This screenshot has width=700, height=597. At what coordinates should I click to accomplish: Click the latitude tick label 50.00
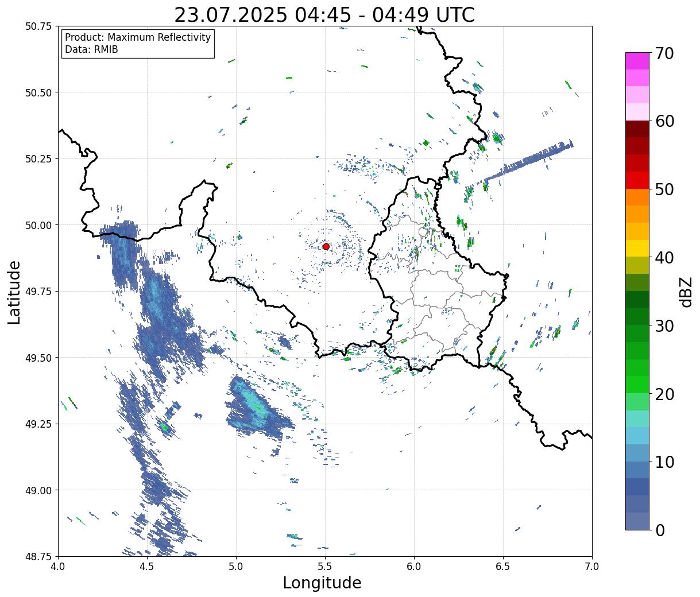pos(38,225)
